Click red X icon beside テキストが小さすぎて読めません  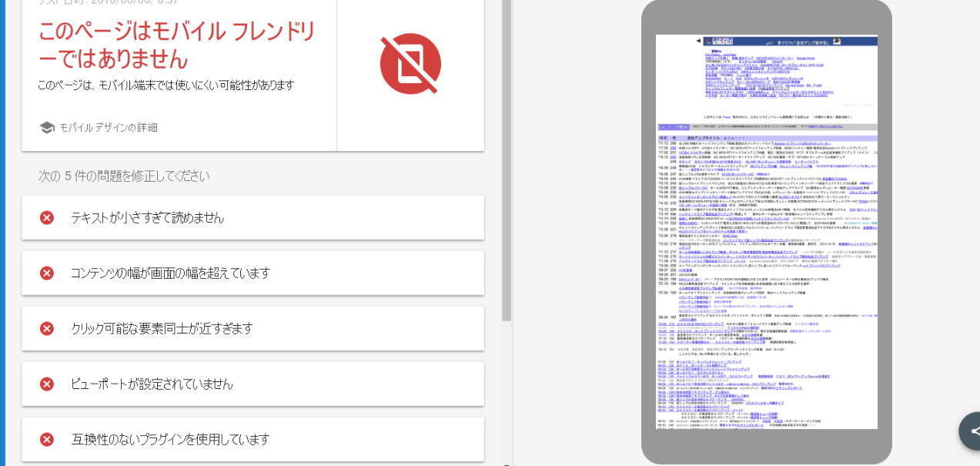coord(47,218)
